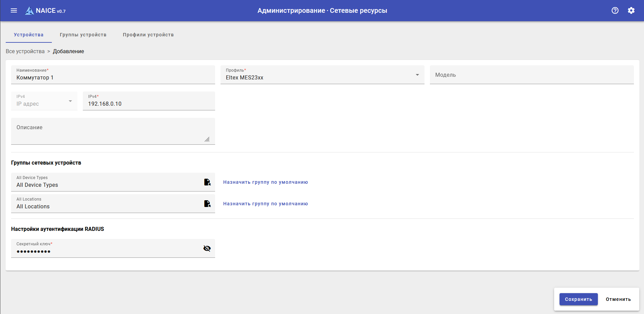Click group select icon for All Device Types
The height and width of the screenshot is (314, 644).
click(207, 182)
